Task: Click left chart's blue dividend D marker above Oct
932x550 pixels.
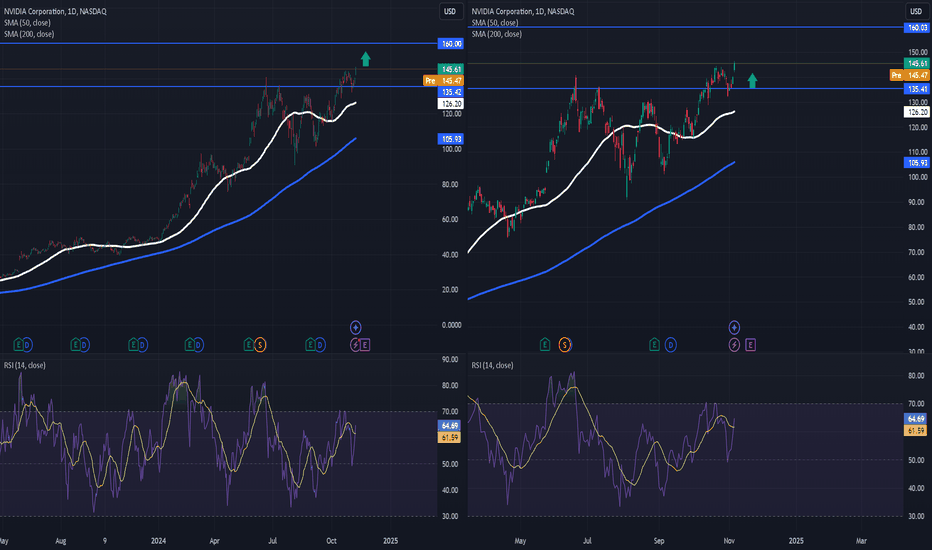Action: [320, 345]
